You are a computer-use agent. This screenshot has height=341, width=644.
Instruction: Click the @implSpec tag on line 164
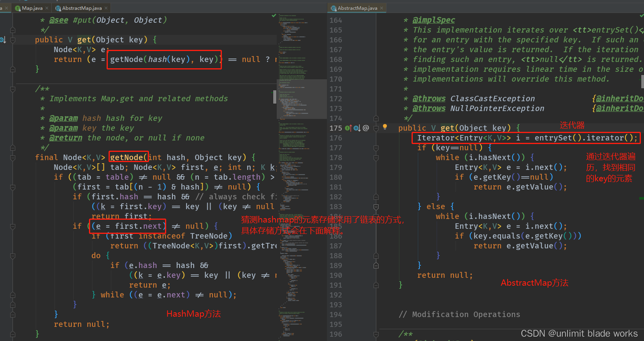pyautogui.click(x=434, y=20)
